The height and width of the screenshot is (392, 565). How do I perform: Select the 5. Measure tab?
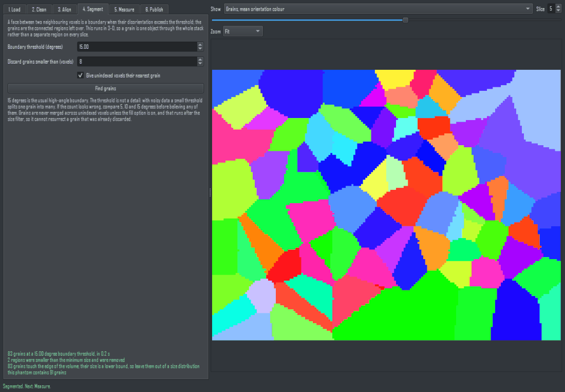coord(124,9)
